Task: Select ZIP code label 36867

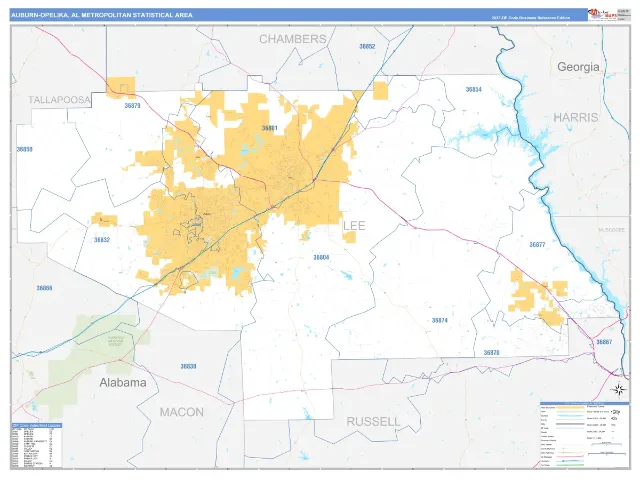Action: (x=604, y=342)
